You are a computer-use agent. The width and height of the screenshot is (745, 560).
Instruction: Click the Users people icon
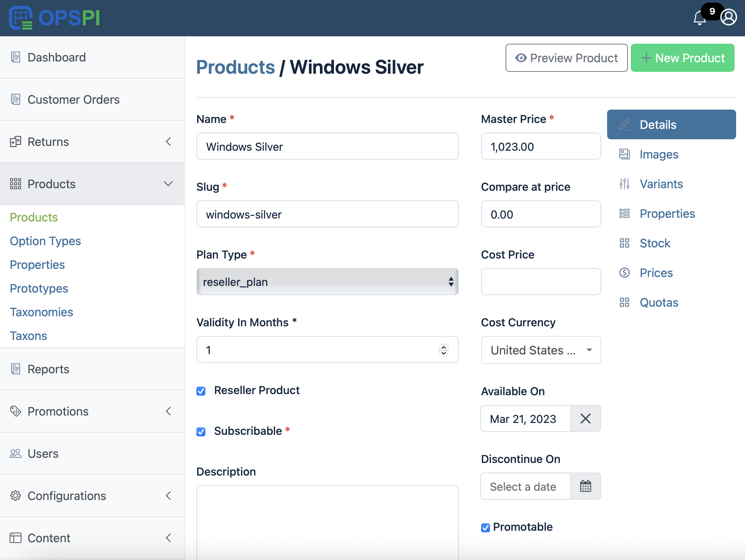click(16, 454)
